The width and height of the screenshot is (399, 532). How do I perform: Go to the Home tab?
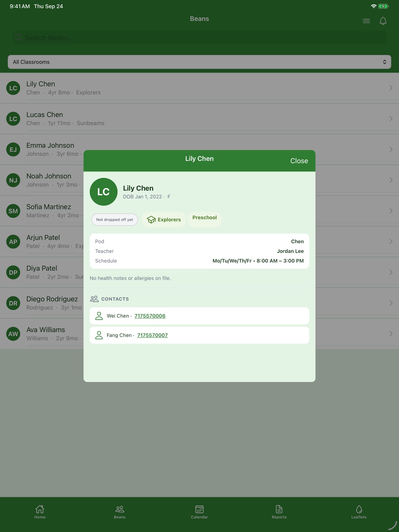pyautogui.click(x=40, y=512)
